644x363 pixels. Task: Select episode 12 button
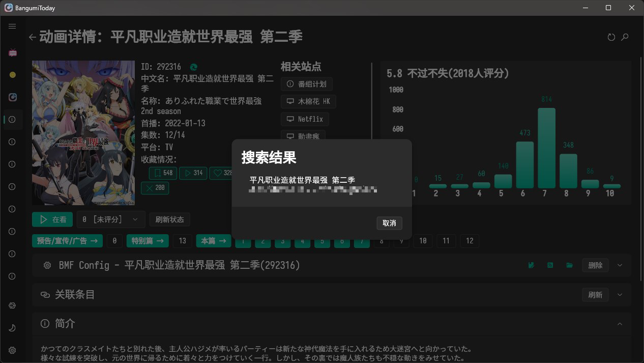coord(470,241)
